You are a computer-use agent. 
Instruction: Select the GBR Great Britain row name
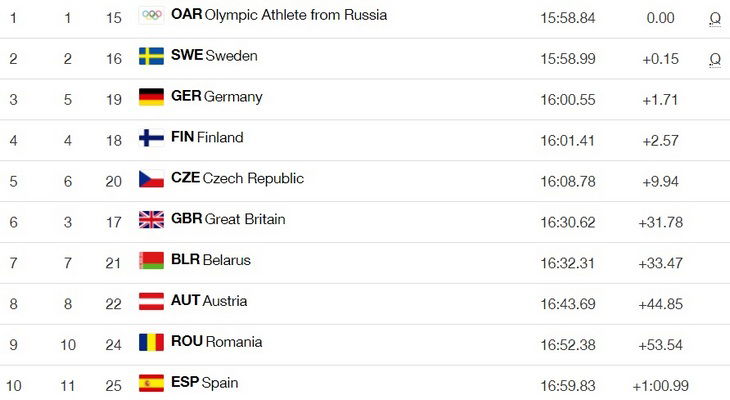click(228, 219)
